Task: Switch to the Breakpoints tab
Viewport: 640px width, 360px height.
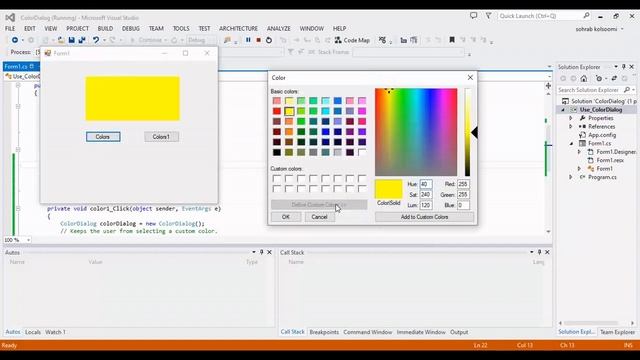Action: pyautogui.click(x=324, y=332)
